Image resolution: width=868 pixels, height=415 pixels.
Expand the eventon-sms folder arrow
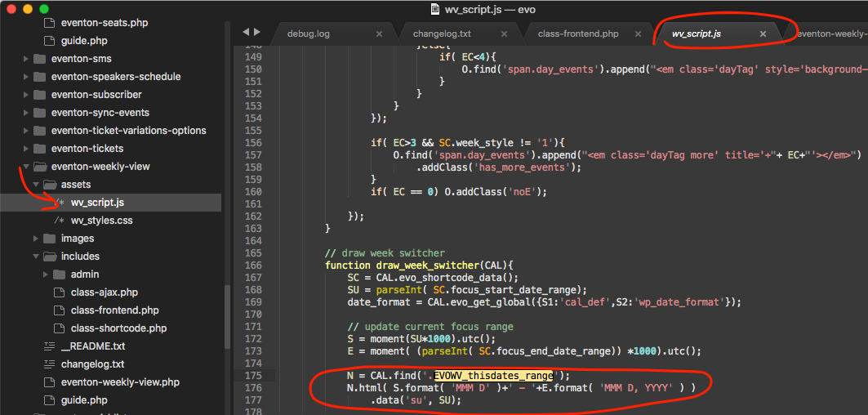27,59
